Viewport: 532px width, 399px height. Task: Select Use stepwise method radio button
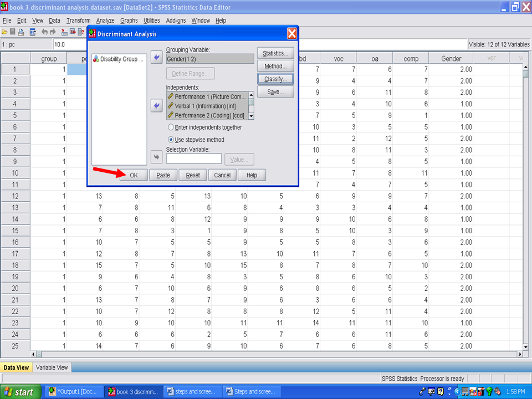click(171, 140)
